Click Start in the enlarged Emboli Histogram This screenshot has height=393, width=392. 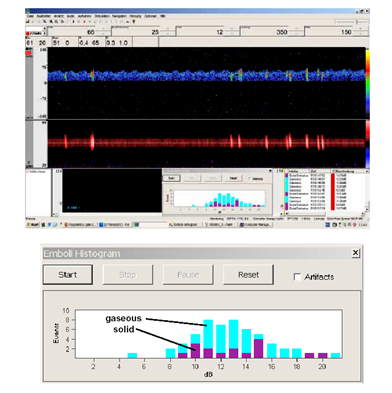pyautogui.click(x=68, y=275)
